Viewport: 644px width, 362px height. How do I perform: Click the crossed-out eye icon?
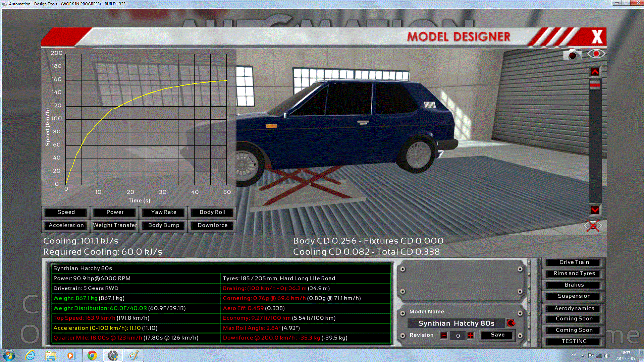[593, 226]
